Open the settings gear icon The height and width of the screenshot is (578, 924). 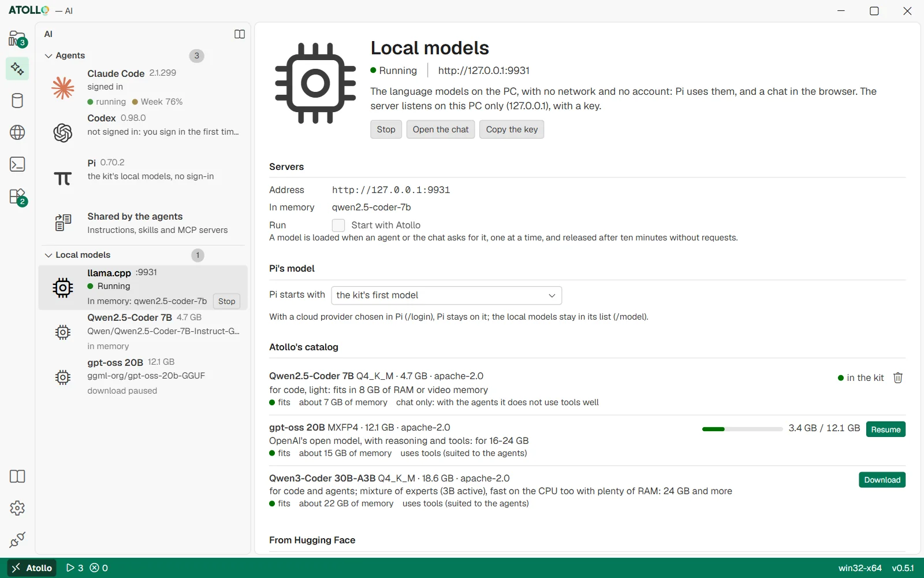17,508
